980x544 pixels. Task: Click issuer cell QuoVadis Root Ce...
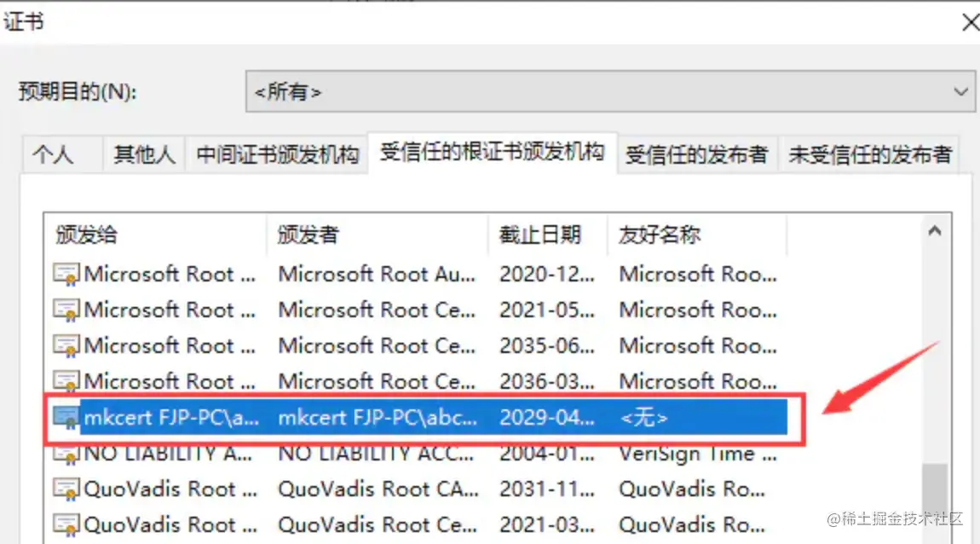378,524
